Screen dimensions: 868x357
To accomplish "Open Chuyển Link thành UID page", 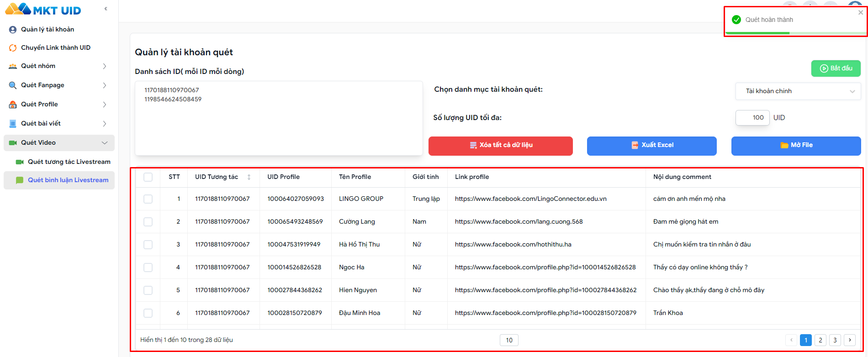I will (56, 47).
